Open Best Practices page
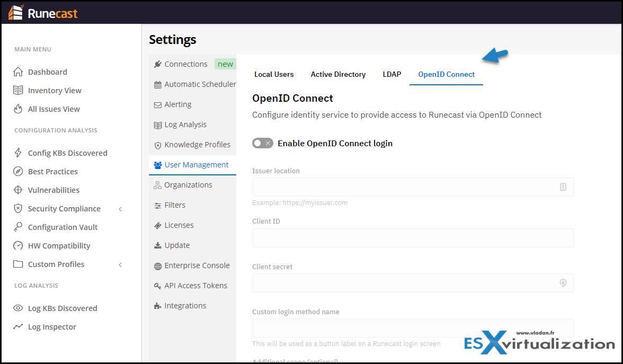The image size is (623, 364). [53, 172]
